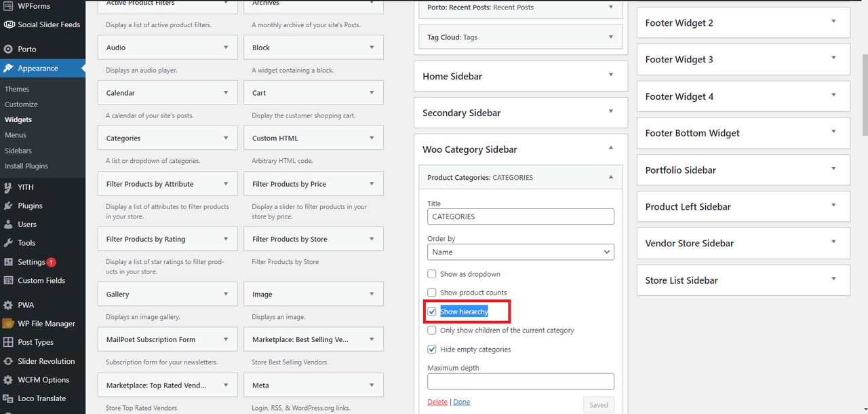Screen dimensions: 868x414
Task: Click the Porto menu icon
Action: [8, 49]
